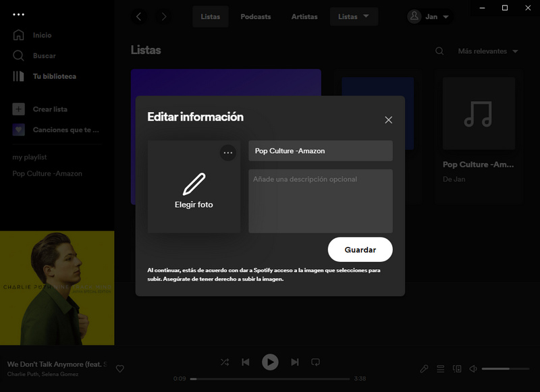Toggle shuffle playback

pyautogui.click(x=224, y=362)
